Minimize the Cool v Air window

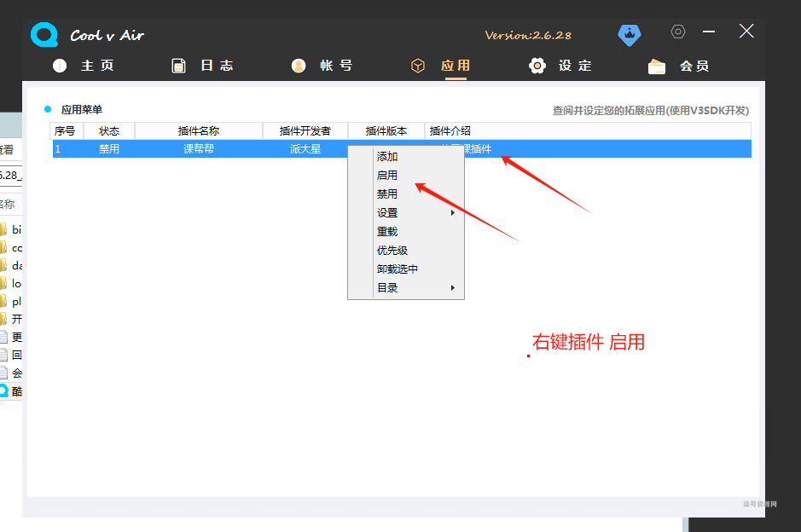pyautogui.click(x=709, y=32)
